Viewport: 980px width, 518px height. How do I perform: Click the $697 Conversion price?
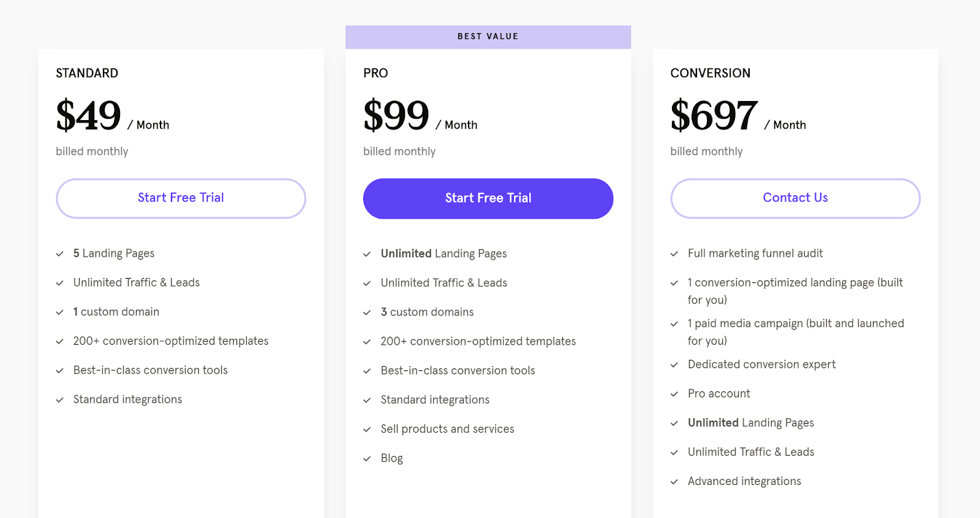click(x=714, y=116)
